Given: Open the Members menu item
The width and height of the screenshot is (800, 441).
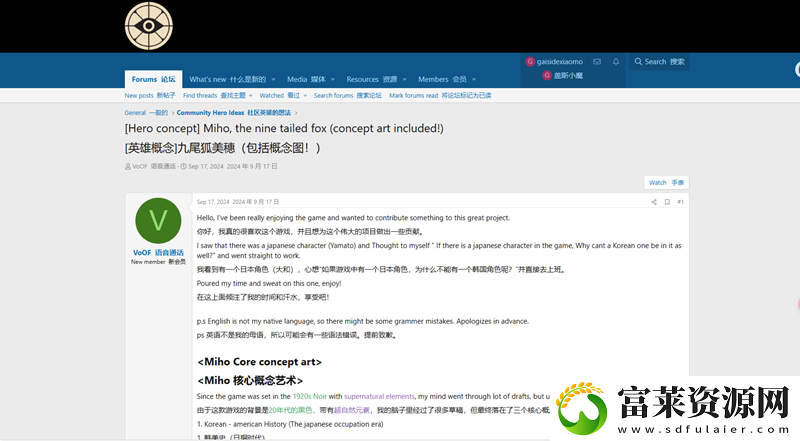Looking at the screenshot, I should [x=442, y=79].
